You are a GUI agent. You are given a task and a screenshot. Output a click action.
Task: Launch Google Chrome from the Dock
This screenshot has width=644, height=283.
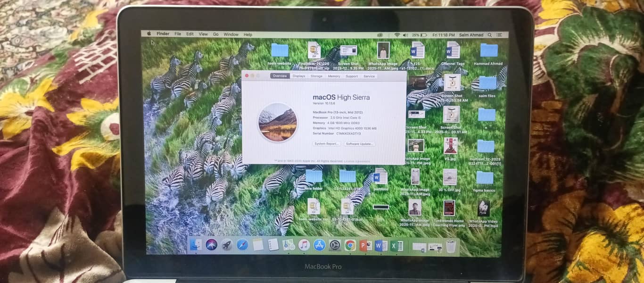[350, 244]
